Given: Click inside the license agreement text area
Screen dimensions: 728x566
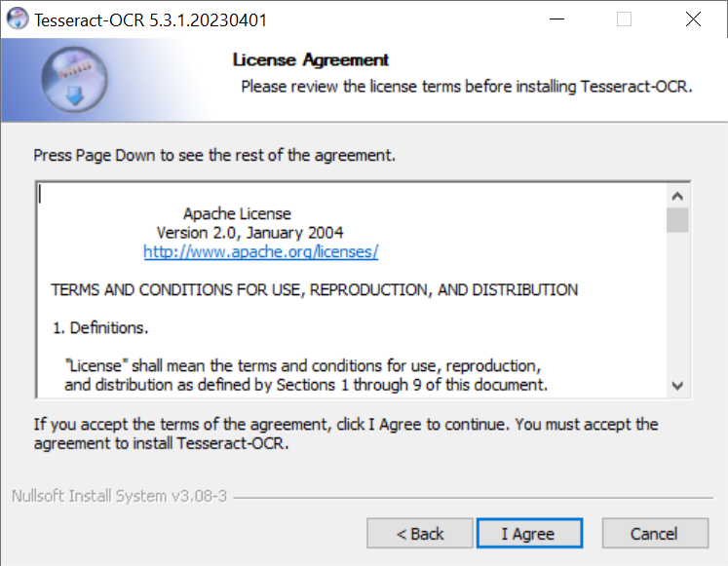Looking at the screenshot, I should pos(352,290).
